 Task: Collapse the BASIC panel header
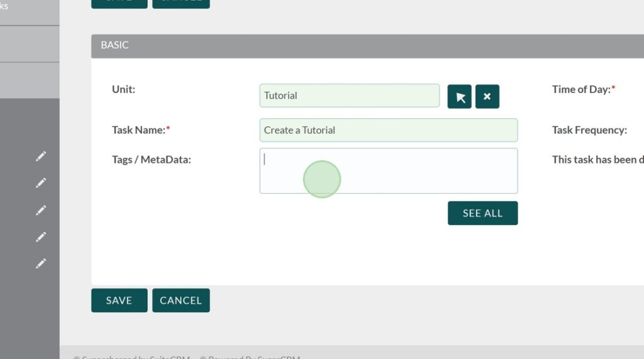tap(115, 45)
